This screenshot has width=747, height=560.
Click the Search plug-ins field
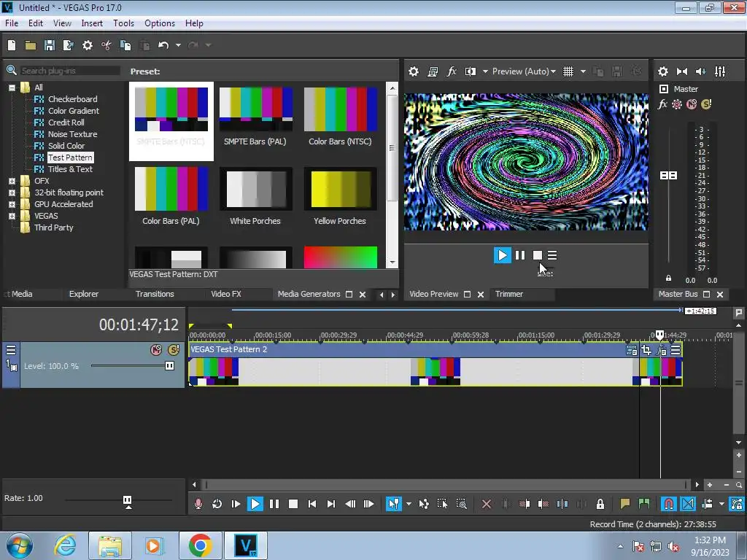pyautogui.click(x=69, y=71)
